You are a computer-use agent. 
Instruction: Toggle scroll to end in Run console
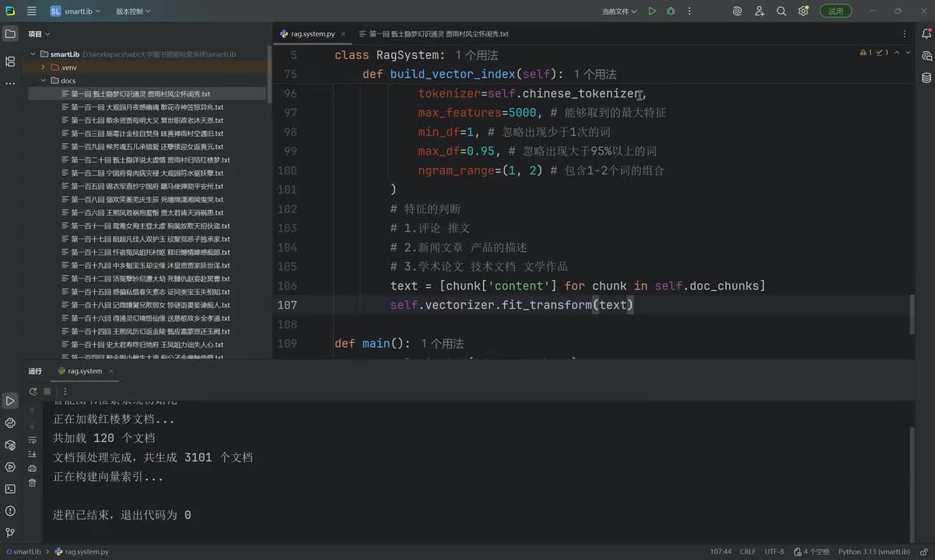pos(32,454)
